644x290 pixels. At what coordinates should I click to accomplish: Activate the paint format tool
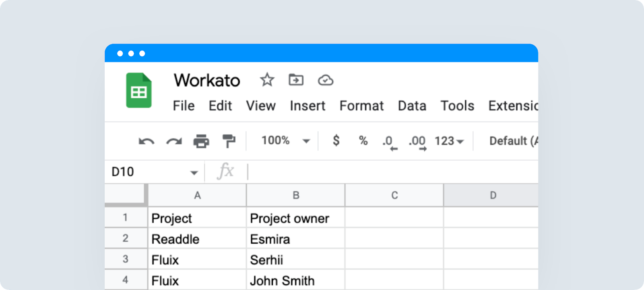coord(229,141)
